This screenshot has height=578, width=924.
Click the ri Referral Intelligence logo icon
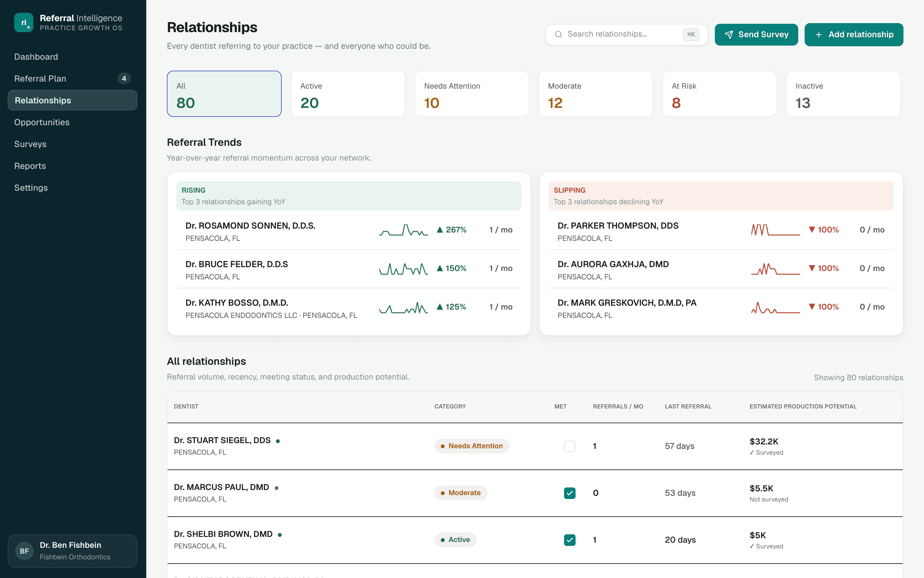(x=24, y=22)
